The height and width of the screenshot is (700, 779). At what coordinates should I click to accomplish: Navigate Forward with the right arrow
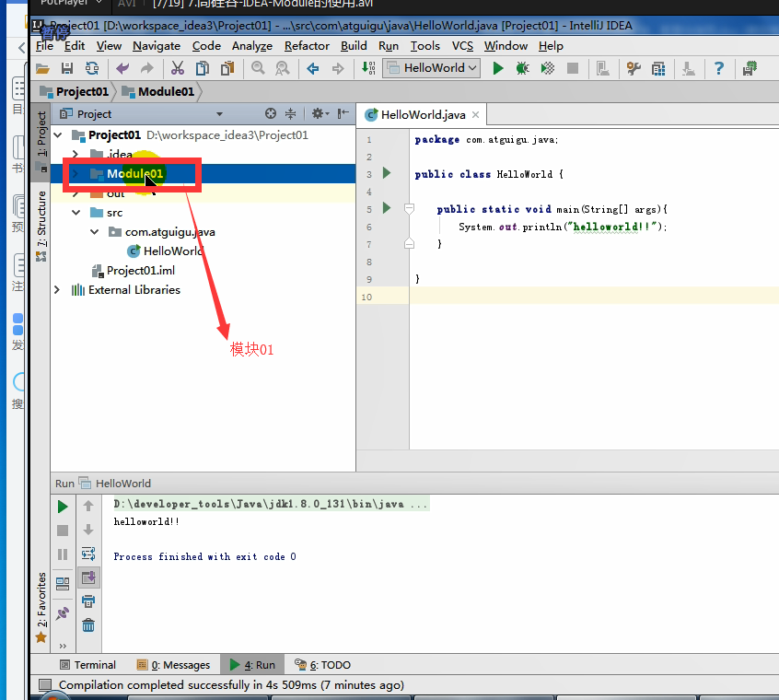click(338, 68)
